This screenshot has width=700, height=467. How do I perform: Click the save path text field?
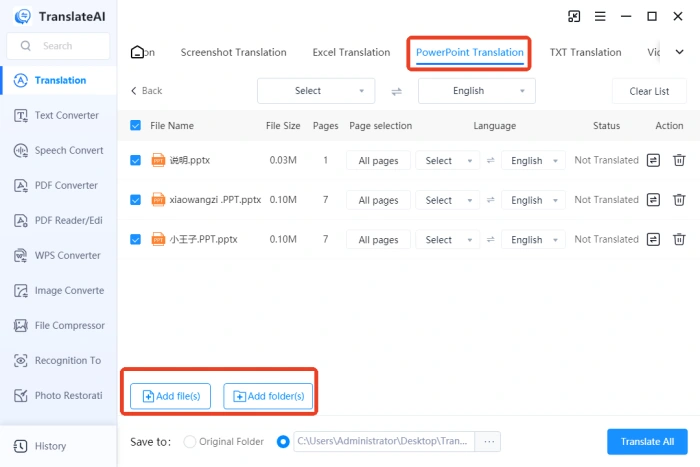[384, 442]
